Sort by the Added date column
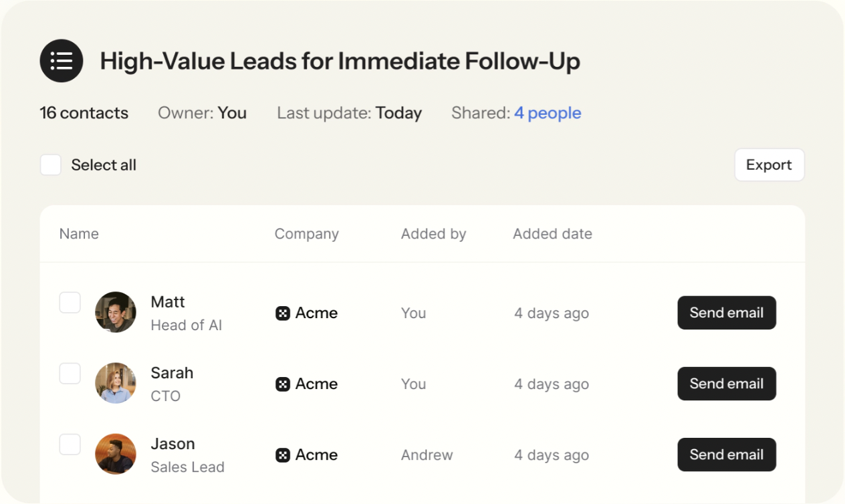Image resolution: width=845 pixels, height=504 pixels. (552, 234)
